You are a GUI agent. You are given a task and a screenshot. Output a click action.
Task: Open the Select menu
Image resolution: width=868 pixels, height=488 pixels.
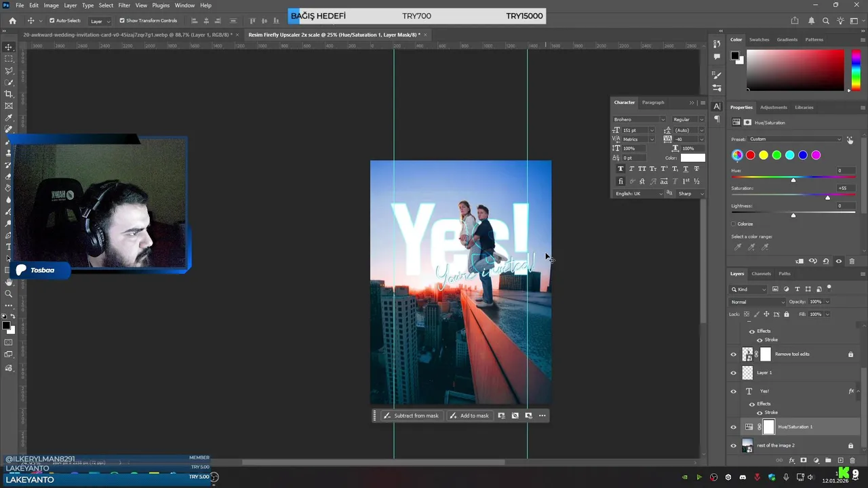point(106,5)
